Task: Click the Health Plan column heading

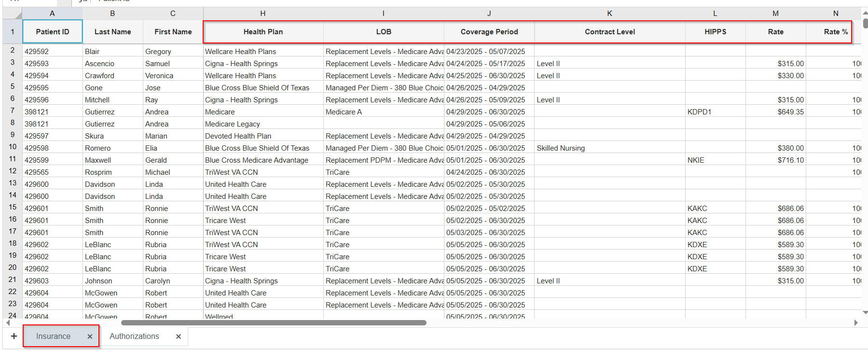Action: click(263, 32)
